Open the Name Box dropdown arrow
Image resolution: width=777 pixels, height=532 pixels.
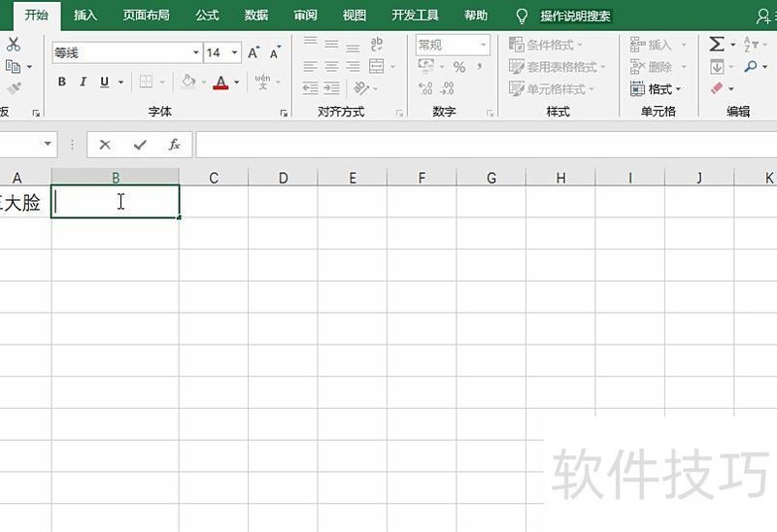[x=48, y=144]
